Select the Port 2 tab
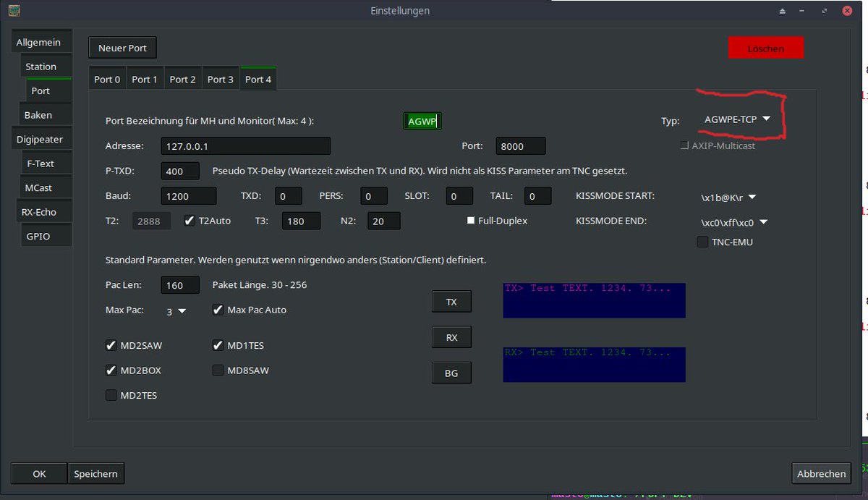 pos(182,78)
